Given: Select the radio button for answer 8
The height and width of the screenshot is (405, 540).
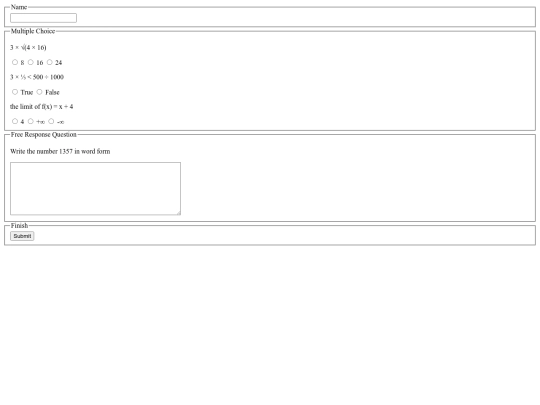Looking at the screenshot, I should 15,62.
